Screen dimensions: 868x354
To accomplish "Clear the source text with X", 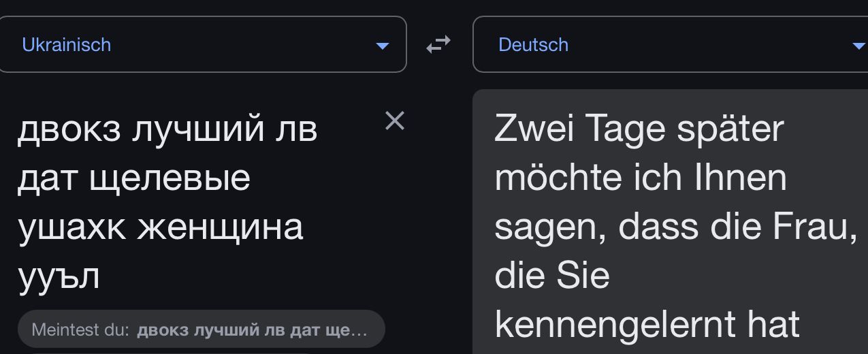I will click(x=395, y=120).
